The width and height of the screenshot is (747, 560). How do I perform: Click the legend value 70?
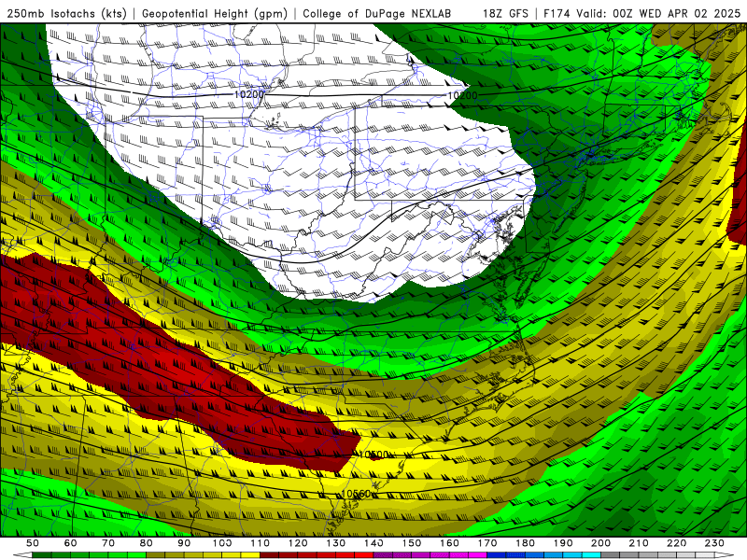pos(108,543)
